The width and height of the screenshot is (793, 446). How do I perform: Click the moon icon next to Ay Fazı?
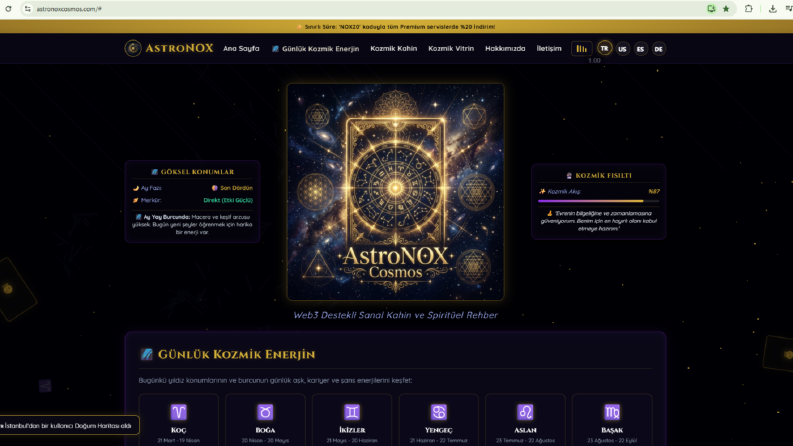tap(136, 188)
